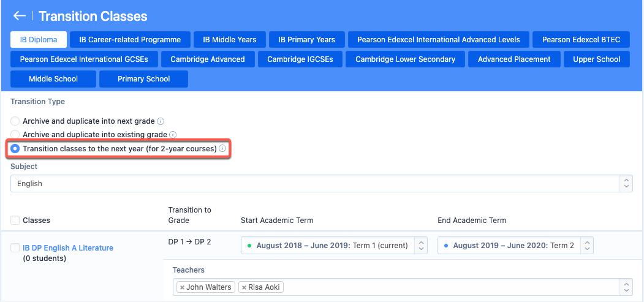Select Transition classes to the next year

coord(15,148)
